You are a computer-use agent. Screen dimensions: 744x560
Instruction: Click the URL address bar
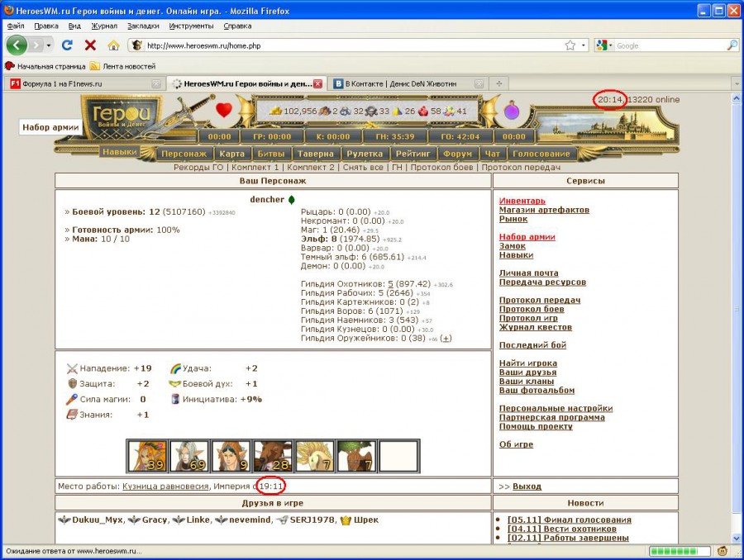coord(351,45)
